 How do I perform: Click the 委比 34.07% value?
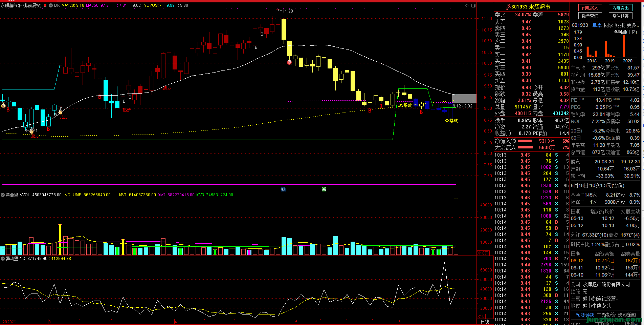[x=523, y=15]
